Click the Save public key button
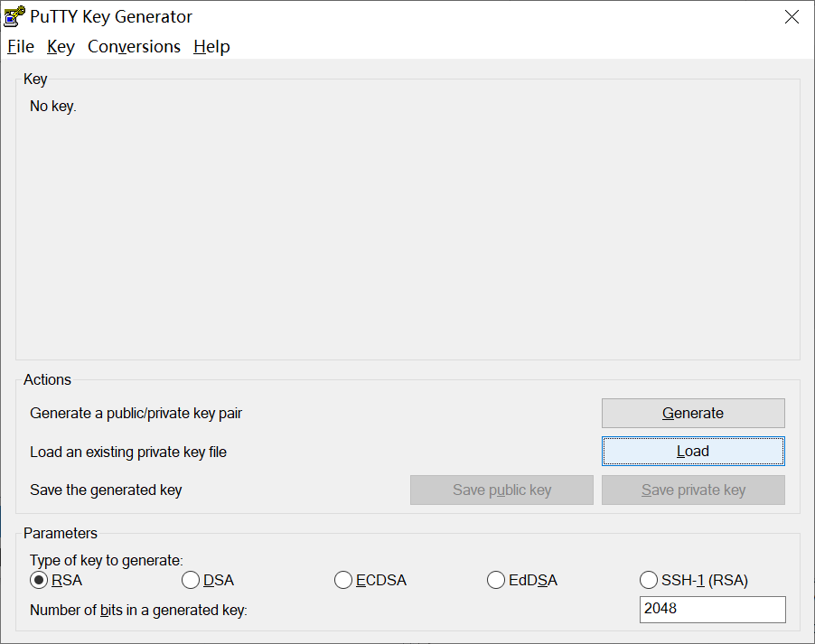Screen dimensions: 815x644 coord(501,490)
